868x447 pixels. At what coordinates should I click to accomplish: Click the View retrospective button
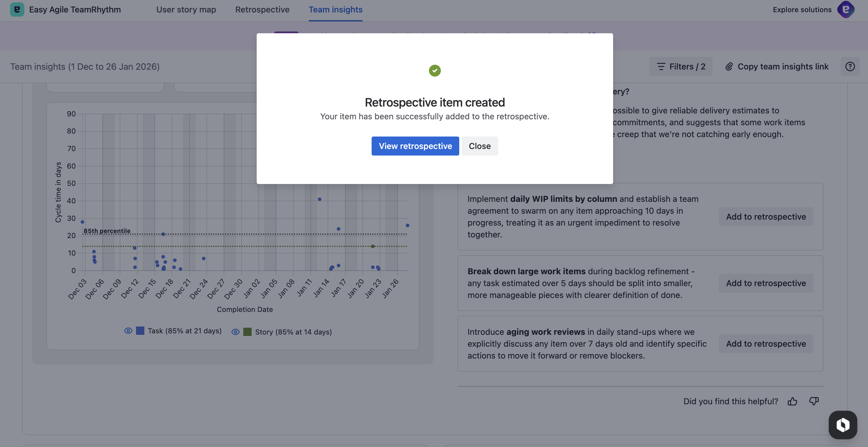[415, 146]
